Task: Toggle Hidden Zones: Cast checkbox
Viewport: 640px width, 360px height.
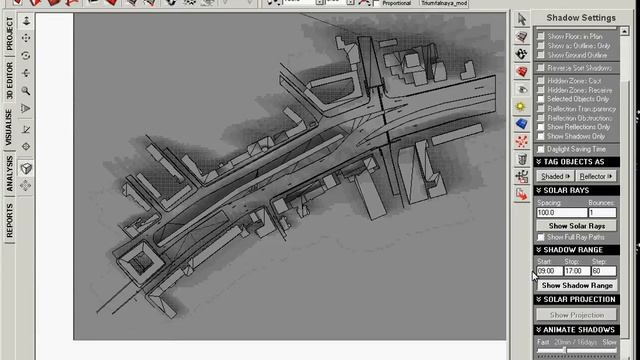Action: click(541, 80)
